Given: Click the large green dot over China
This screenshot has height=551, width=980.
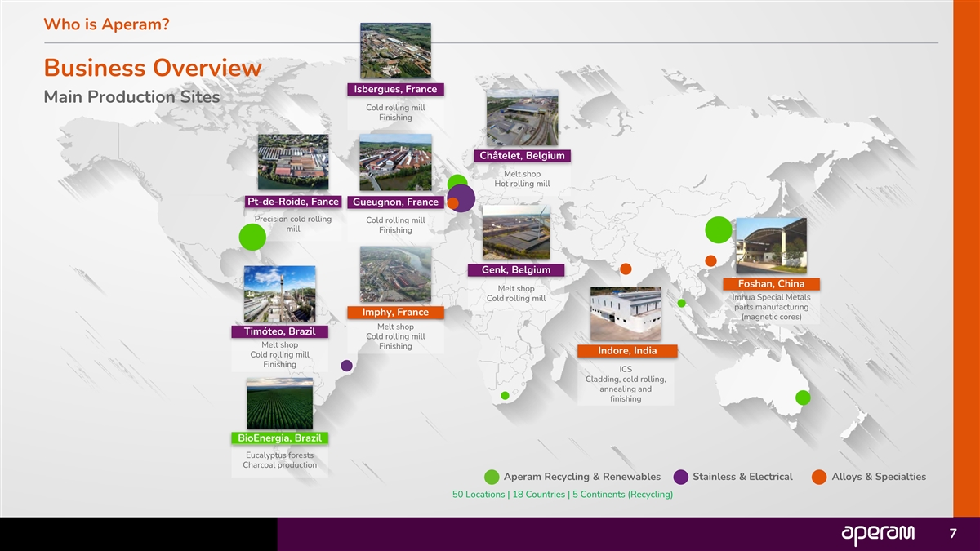Looking at the screenshot, I should (x=718, y=230).
